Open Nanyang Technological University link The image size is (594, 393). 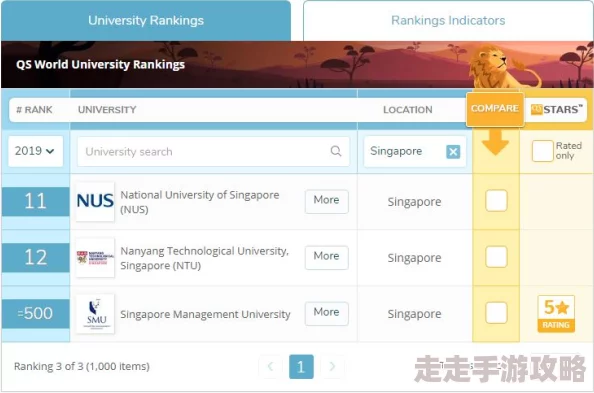tap(205, 258)
